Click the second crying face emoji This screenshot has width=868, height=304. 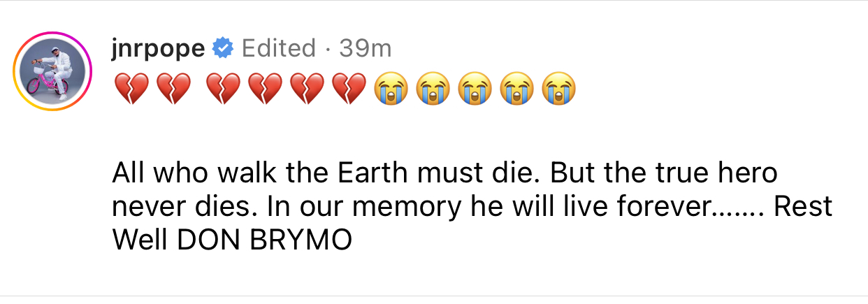click(433, 89)
